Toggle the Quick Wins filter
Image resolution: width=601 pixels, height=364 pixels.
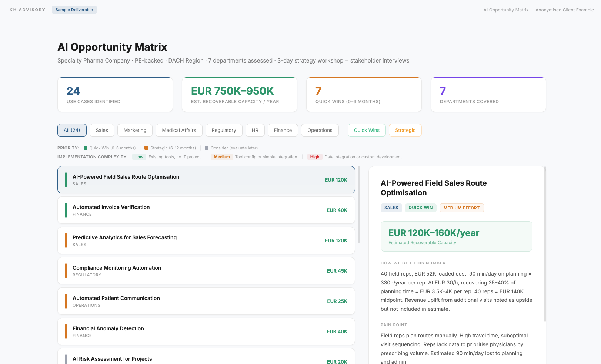pyautogui.click(x=367, y=130)
